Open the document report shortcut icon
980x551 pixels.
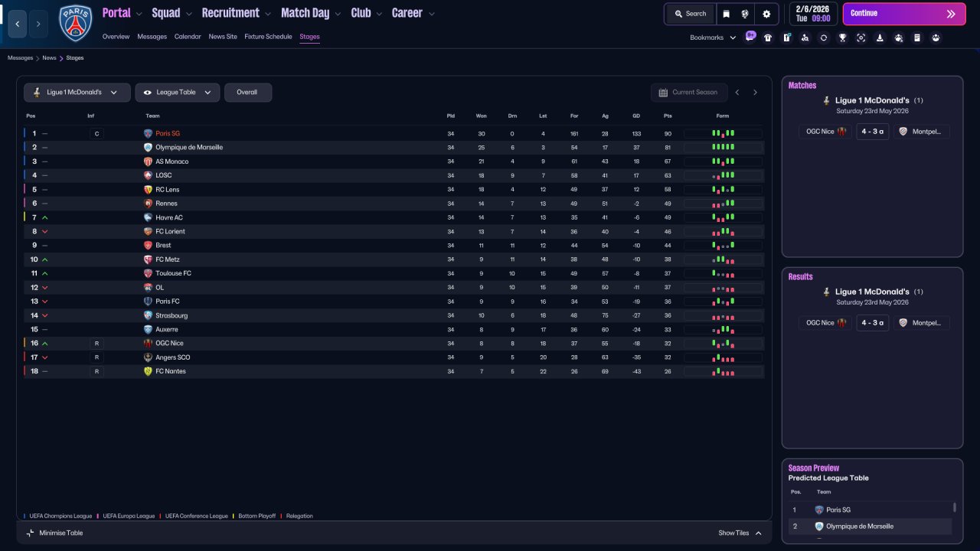(917, 37)
